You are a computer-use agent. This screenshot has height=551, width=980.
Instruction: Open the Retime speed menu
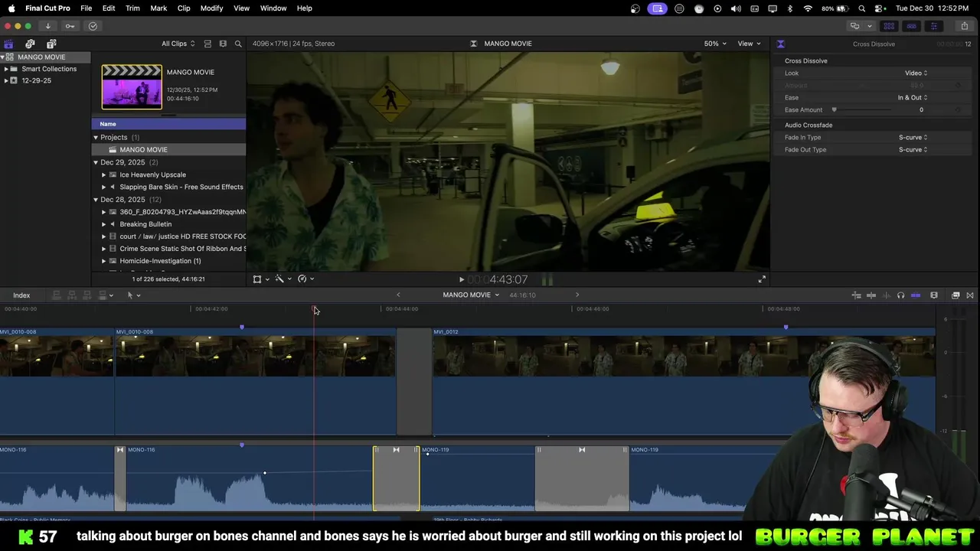point(305,279)
